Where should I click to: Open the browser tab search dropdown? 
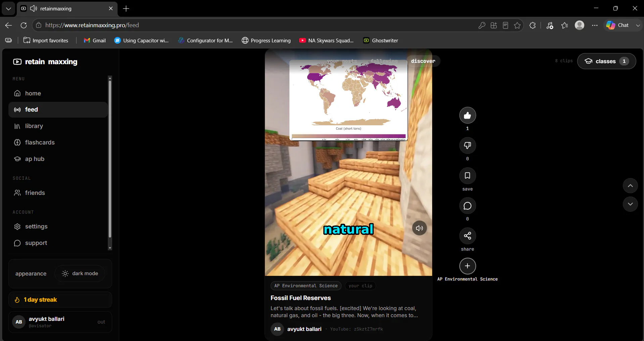(x=8, y=8)
